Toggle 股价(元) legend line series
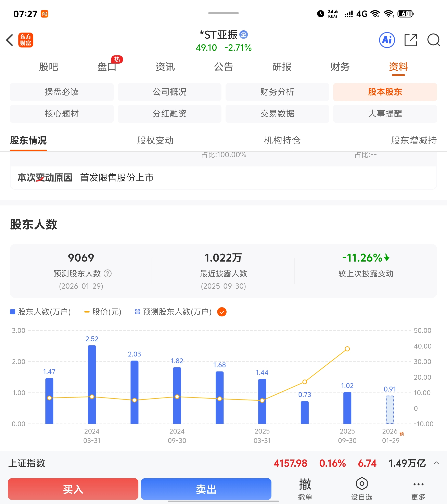447x504 pixels. [103, 312]
